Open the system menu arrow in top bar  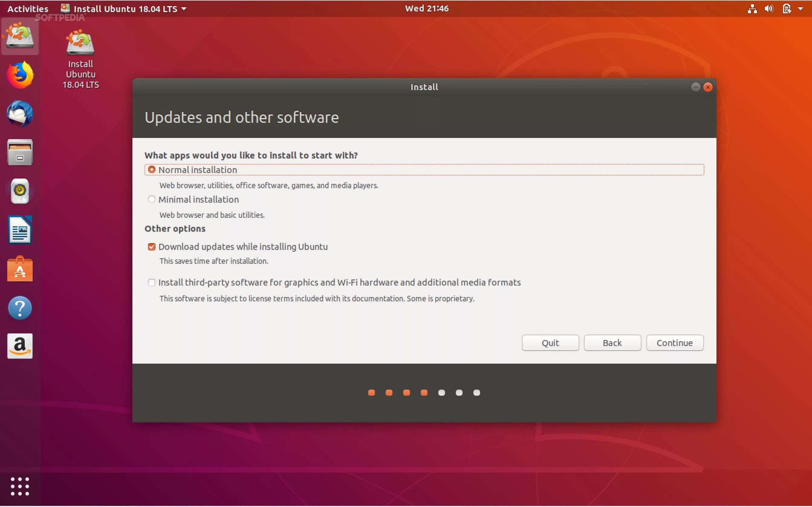click(x=801, y=8)
